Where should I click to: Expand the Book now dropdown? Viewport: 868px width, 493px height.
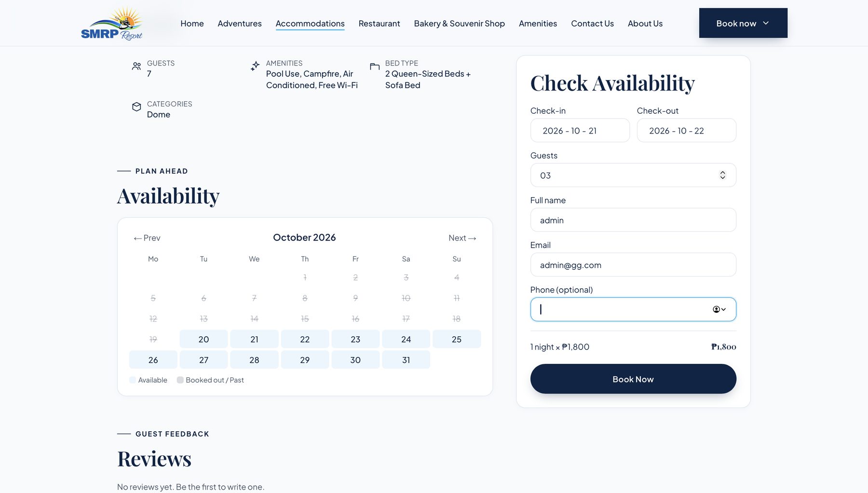743,23
